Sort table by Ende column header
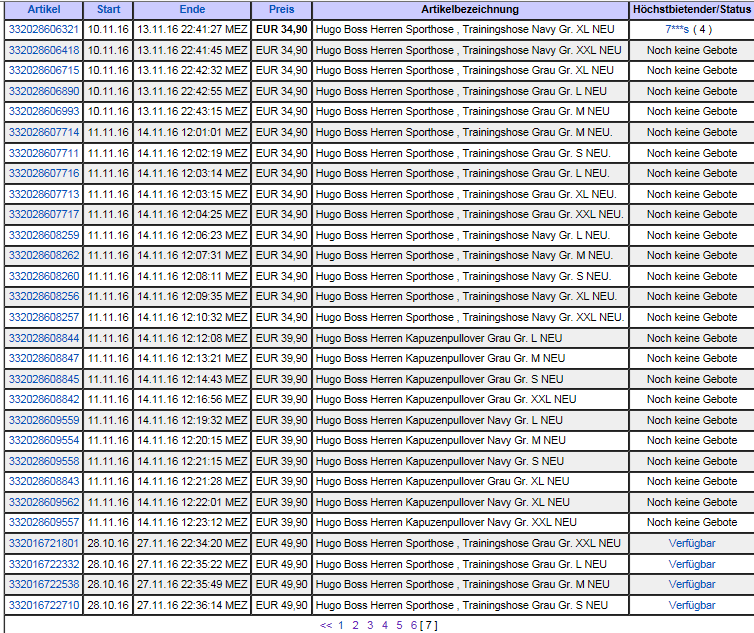Image resolution: width=754 pixels, height=633 pixels. coord(192,9)
